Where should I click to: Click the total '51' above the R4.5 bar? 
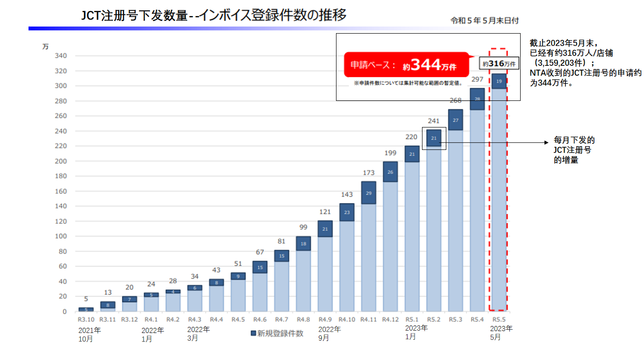tap(238, 264)
